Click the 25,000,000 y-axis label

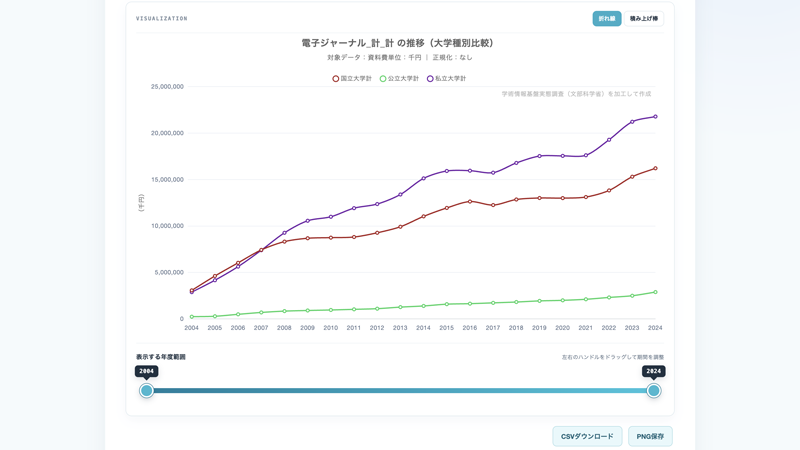tap(167, 87)
